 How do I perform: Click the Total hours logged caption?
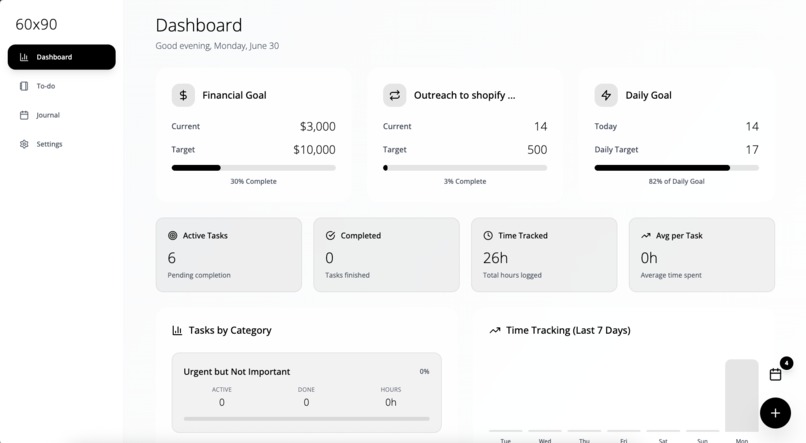(x=512, y=275)
